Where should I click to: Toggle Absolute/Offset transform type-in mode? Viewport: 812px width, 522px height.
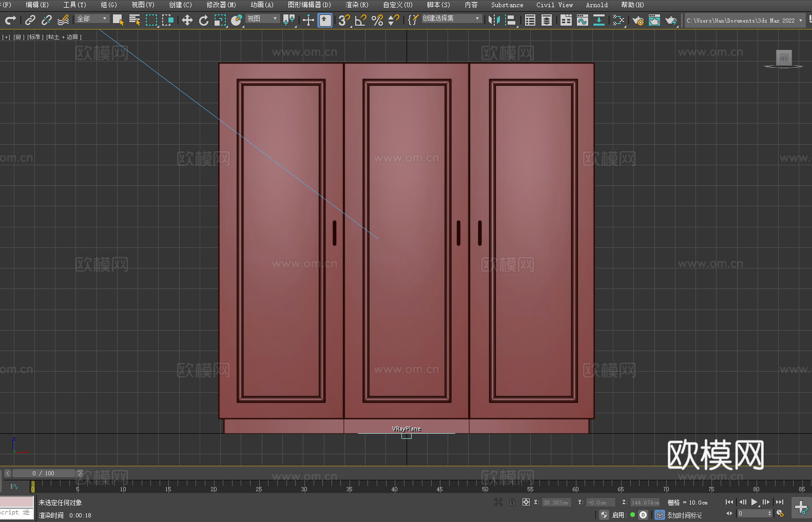pos(526,502)
